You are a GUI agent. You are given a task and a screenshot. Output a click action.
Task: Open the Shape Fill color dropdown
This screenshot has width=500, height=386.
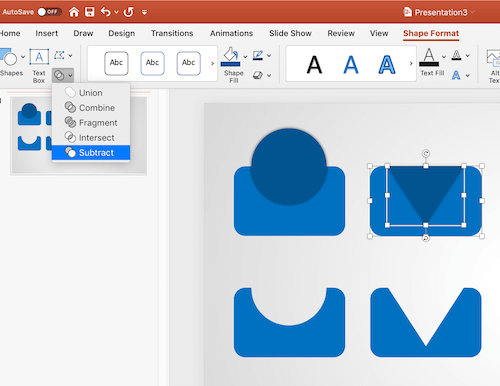[245, 57]
